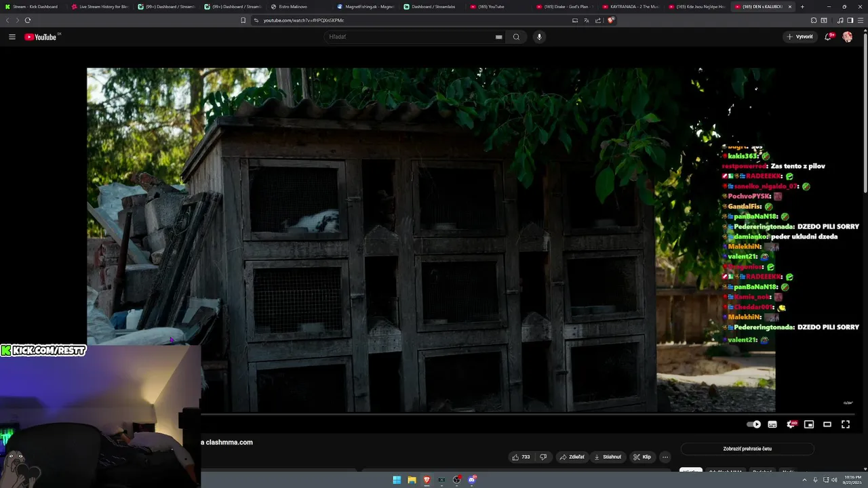Screen dimensions: 868x488
Task: Start voice search with the microphone
Action: point(539,37)
